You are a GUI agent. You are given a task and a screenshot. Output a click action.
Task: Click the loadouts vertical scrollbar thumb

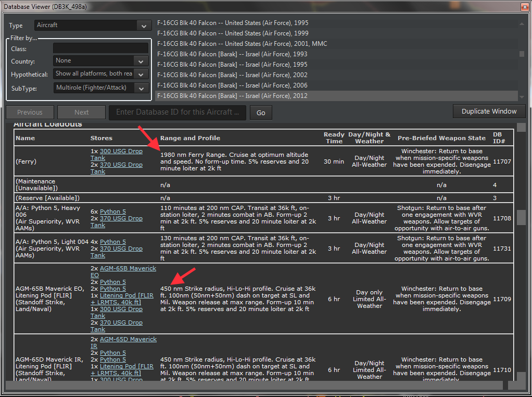pos(521,217)
